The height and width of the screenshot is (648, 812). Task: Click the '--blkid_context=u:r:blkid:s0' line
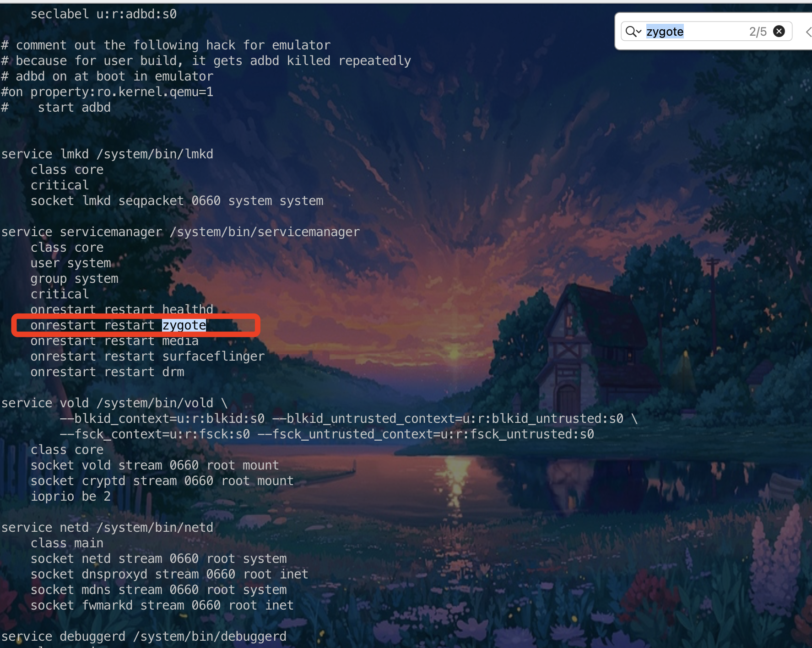coord(349,419)
